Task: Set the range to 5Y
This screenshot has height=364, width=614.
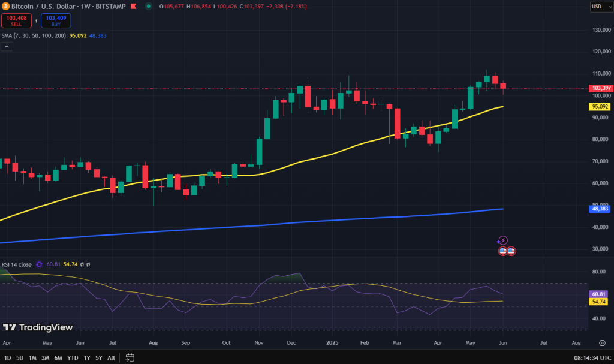Action: 99,358
